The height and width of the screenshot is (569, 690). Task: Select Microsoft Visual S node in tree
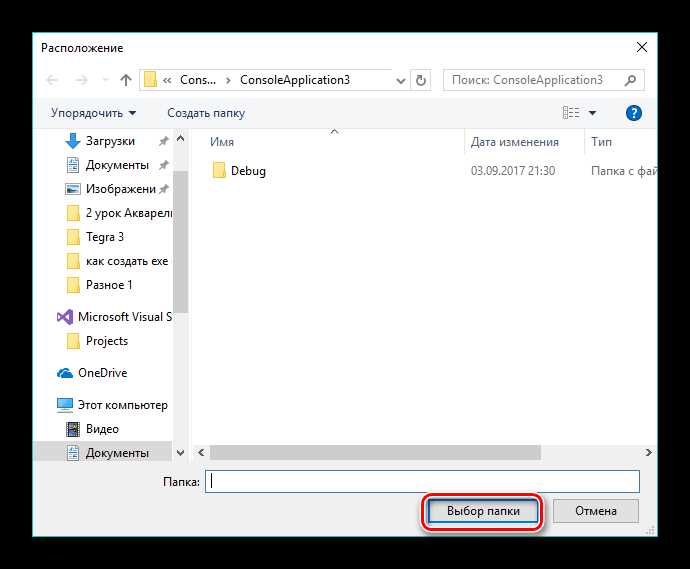125,317
